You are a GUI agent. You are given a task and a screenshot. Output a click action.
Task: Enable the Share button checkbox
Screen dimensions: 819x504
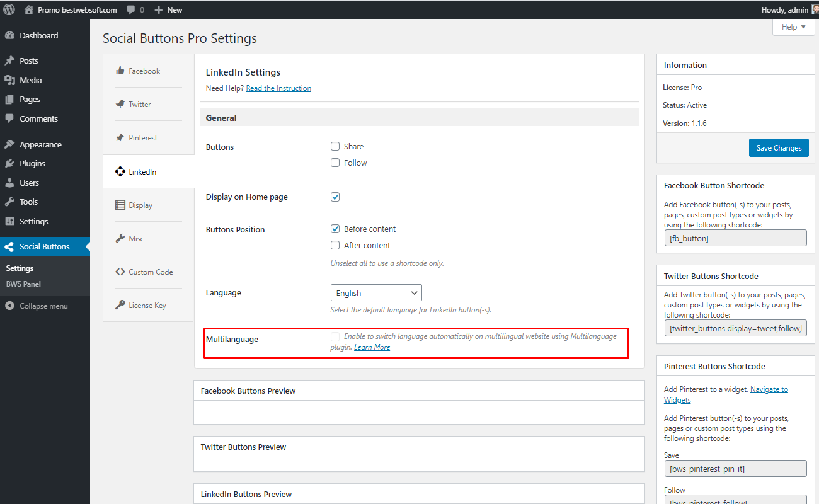(x=335, y=146)
